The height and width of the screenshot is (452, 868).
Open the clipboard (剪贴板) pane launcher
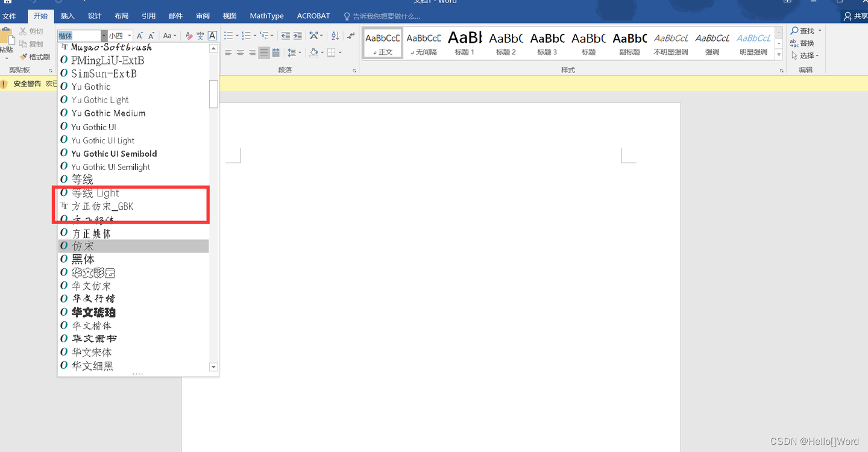pos(51,71)
